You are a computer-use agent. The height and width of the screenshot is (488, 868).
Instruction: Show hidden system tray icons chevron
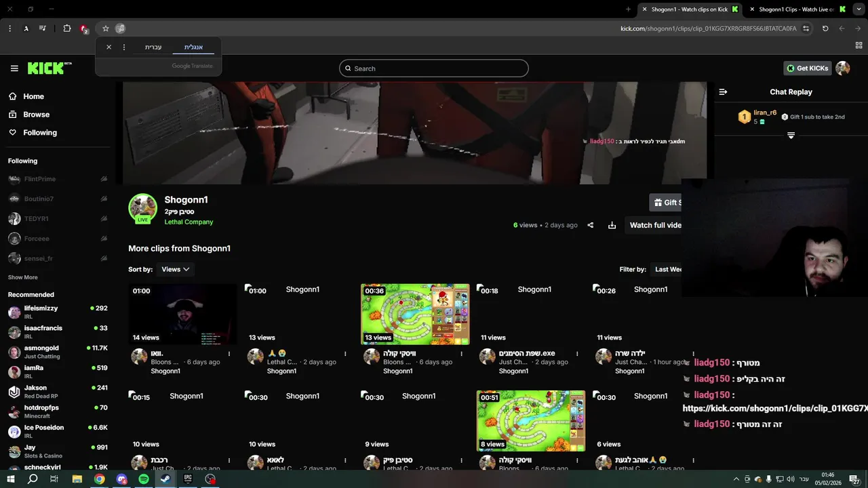point(736,479)
